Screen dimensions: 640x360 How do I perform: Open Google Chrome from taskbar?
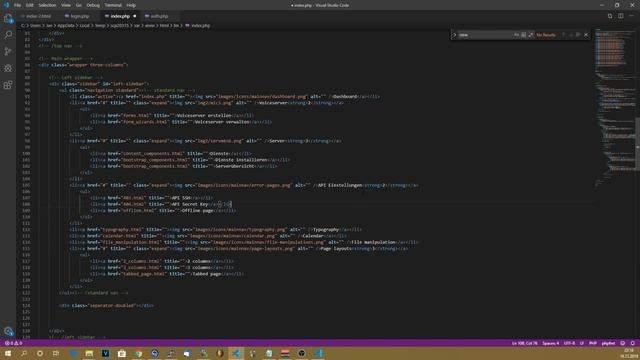pyautogui.click(x=138, y=353)
